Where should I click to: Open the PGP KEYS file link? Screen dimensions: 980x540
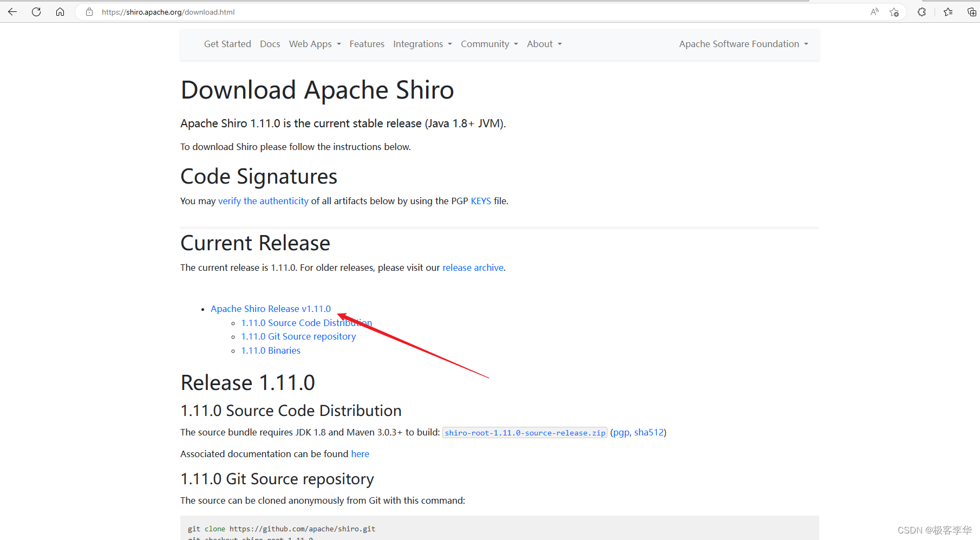[x=481, y=201]
